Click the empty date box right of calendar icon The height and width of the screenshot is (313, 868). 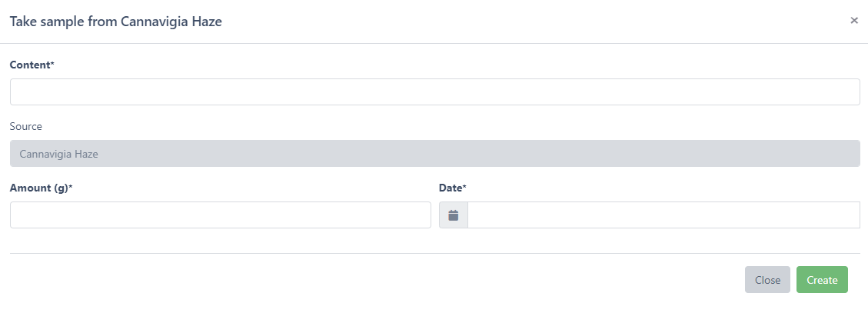tap(663, 215)
